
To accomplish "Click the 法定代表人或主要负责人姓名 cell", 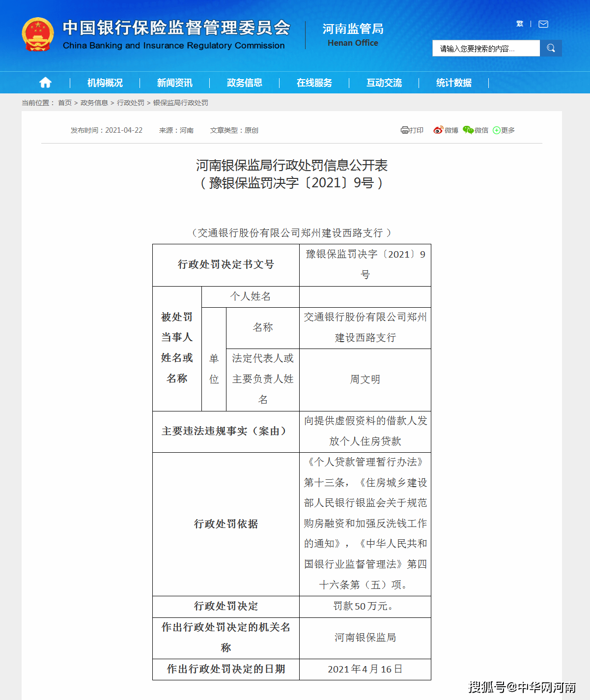I will (x=263, y=379).
